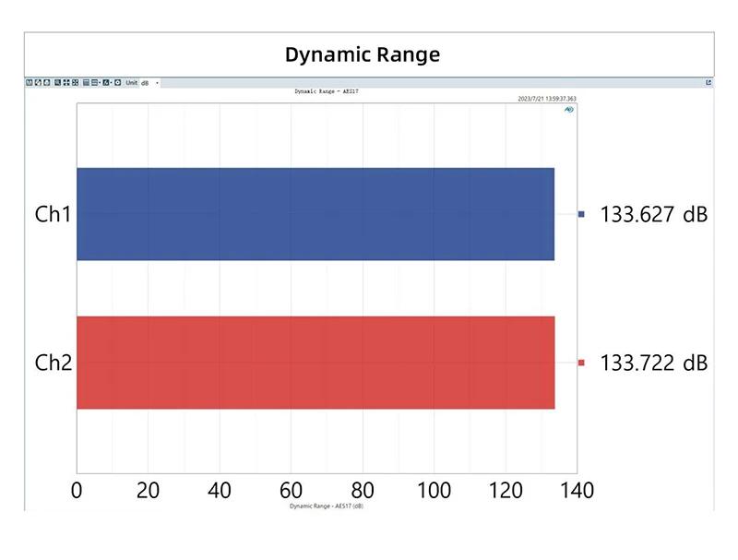Click the 133.722 dB value for Ch2
The width and height of the screenshot is (738, 560).
pos(653,363)
